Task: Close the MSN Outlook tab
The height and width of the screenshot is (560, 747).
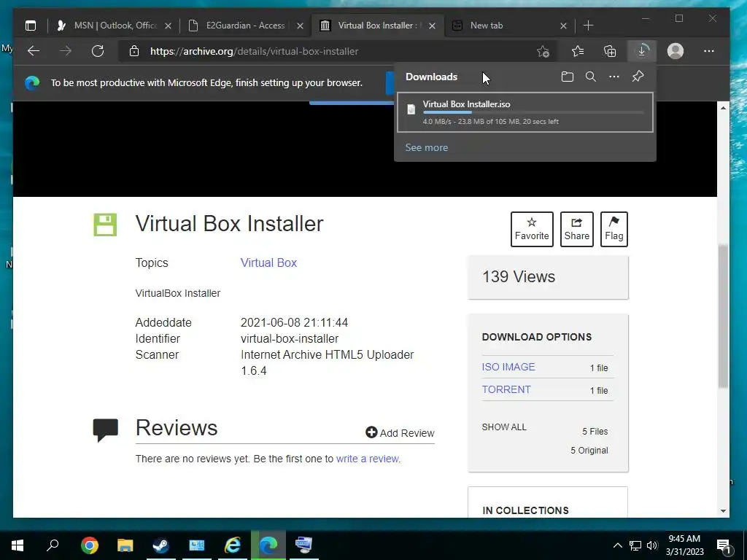Action: tap(168, 26)
